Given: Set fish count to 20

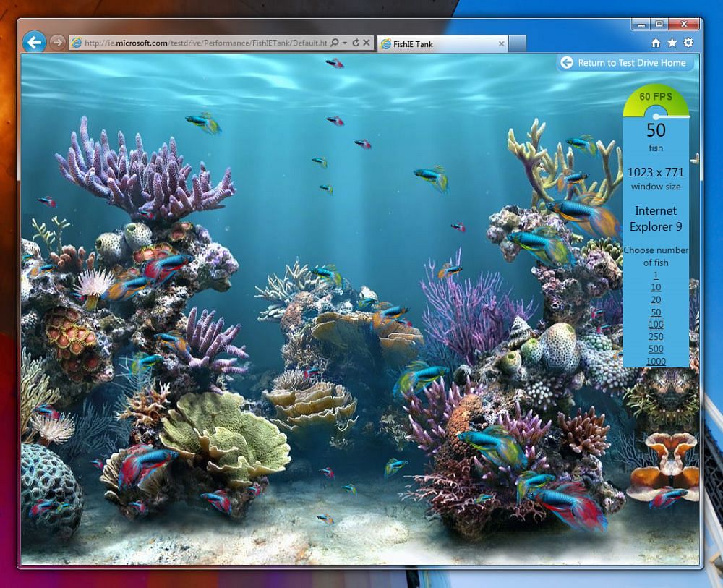Looking at the screenshot, I should tap(656, 299).
